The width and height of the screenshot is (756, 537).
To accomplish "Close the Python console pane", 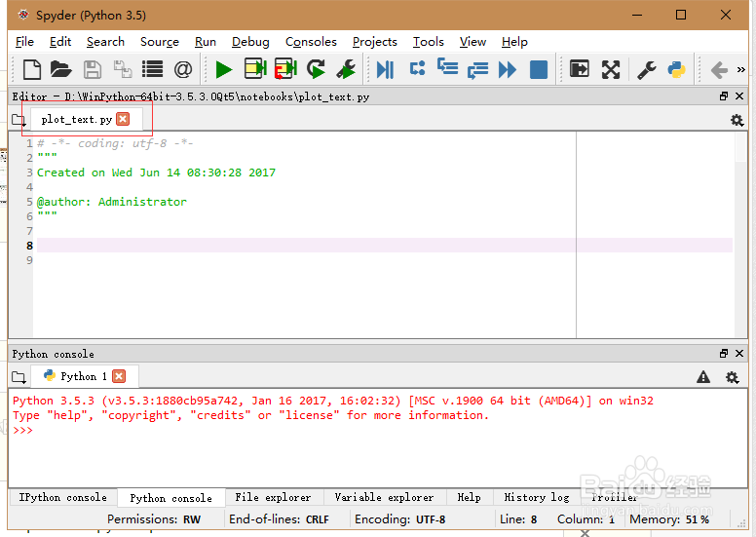I will tap(739, 353).
